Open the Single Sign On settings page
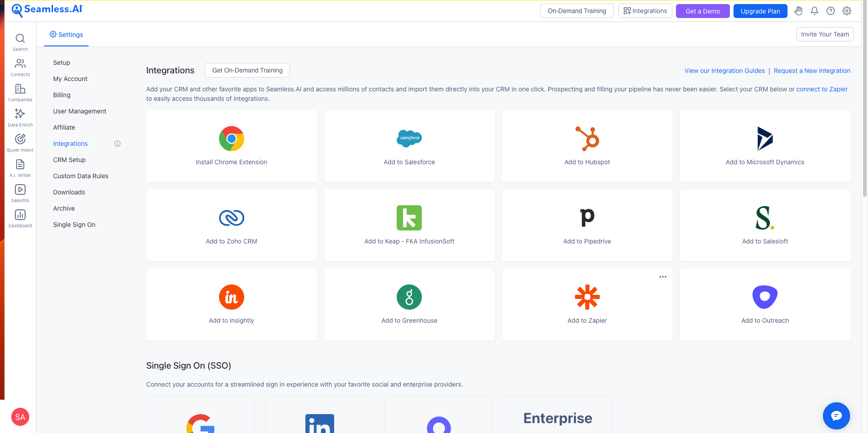The width and height of the screenshot is (868, 433). 74,224
